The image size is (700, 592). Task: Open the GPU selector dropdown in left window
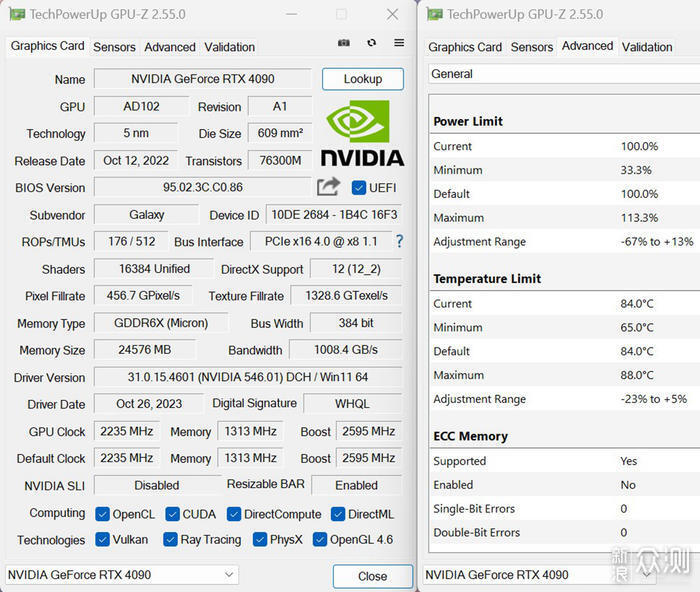[x=122, y=575]
